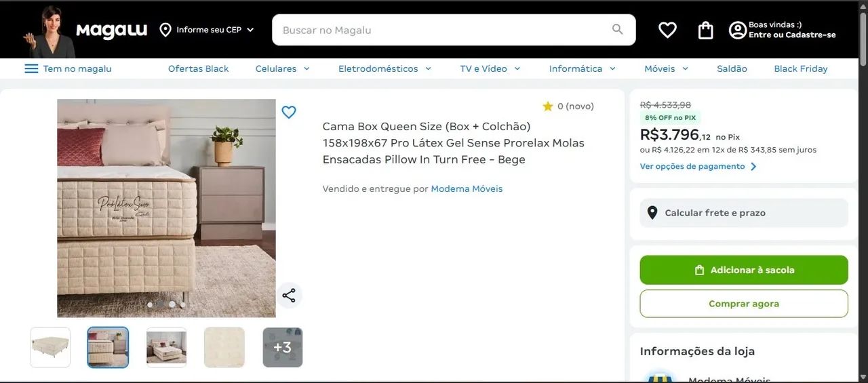Click the 8% OFF no PIX badge
The height and width of the screenshot is (383, 868).
point(670,118)
